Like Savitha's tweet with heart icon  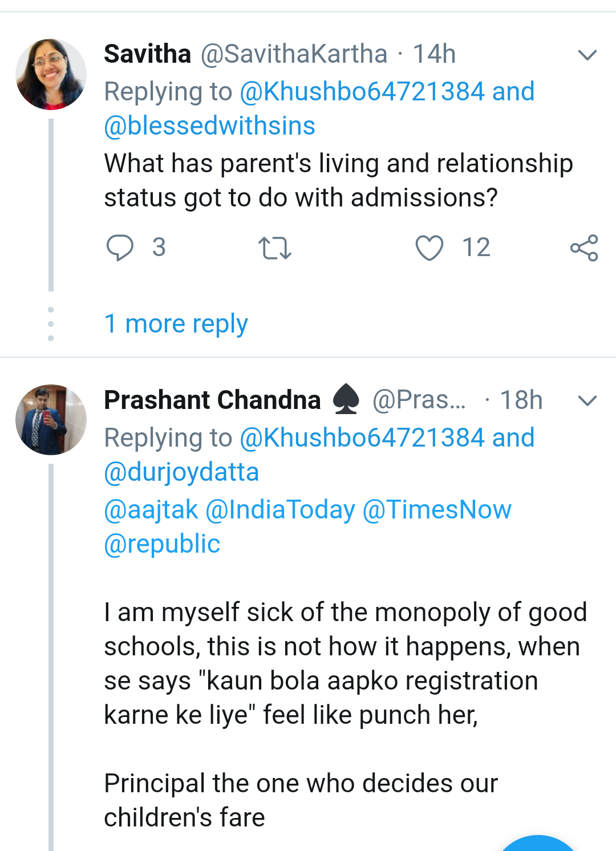coord(429,248)
